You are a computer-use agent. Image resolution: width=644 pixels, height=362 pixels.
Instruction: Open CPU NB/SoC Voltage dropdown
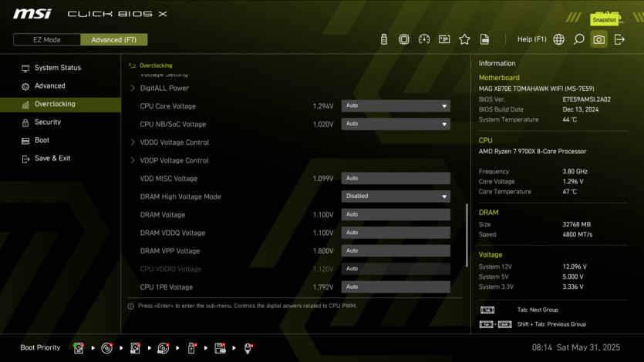click(396, 124)
